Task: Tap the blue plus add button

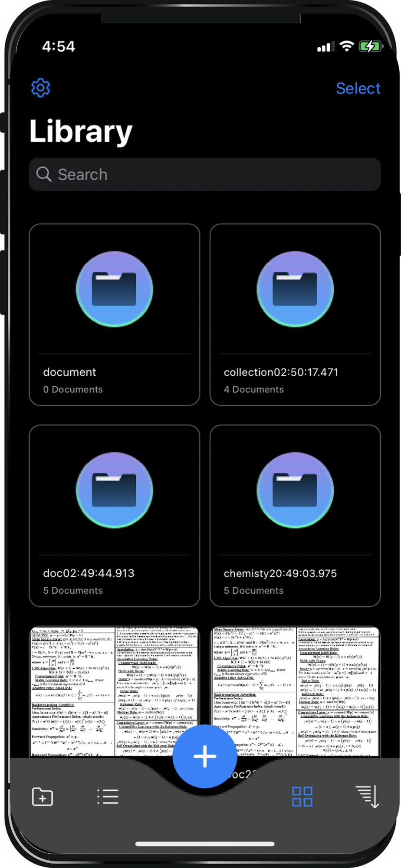Action: 204,756
